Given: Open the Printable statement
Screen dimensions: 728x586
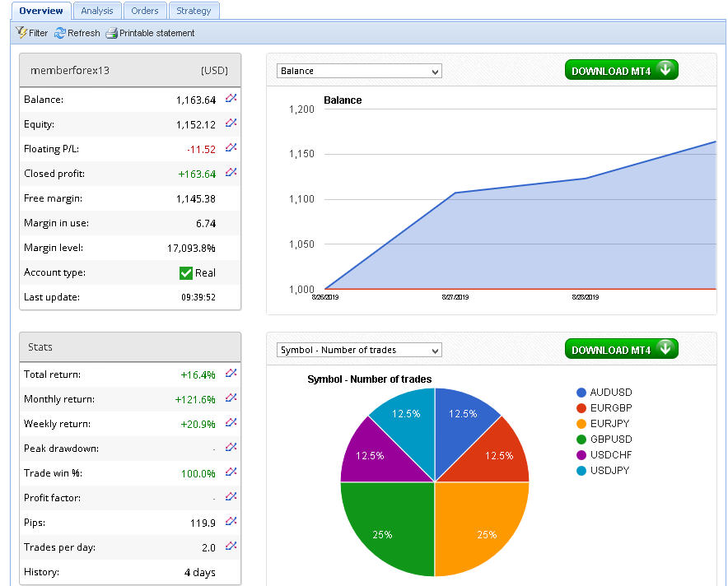Looking at the screenshot, I should coord(150,33).
